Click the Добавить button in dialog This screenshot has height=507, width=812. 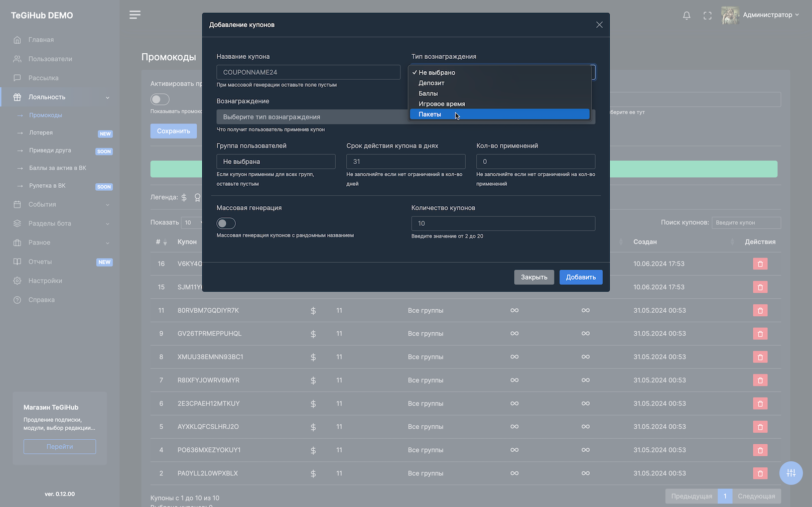[x=581, y=277]
